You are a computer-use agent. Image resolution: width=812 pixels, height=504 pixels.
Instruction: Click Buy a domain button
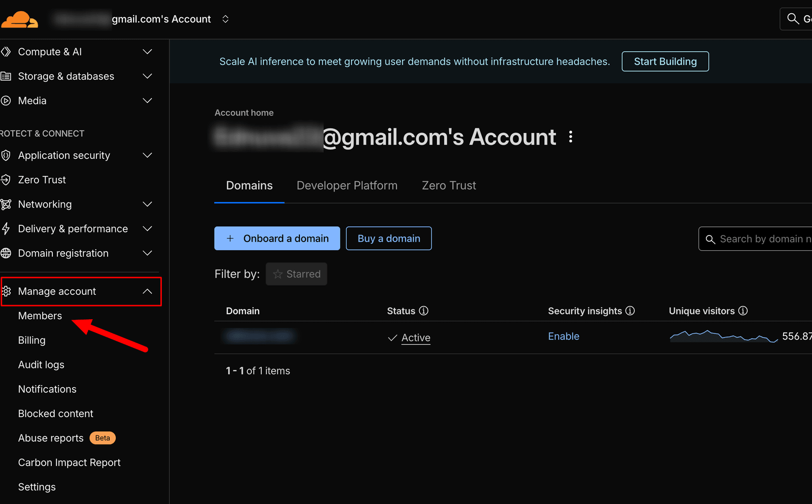[389, 238]
